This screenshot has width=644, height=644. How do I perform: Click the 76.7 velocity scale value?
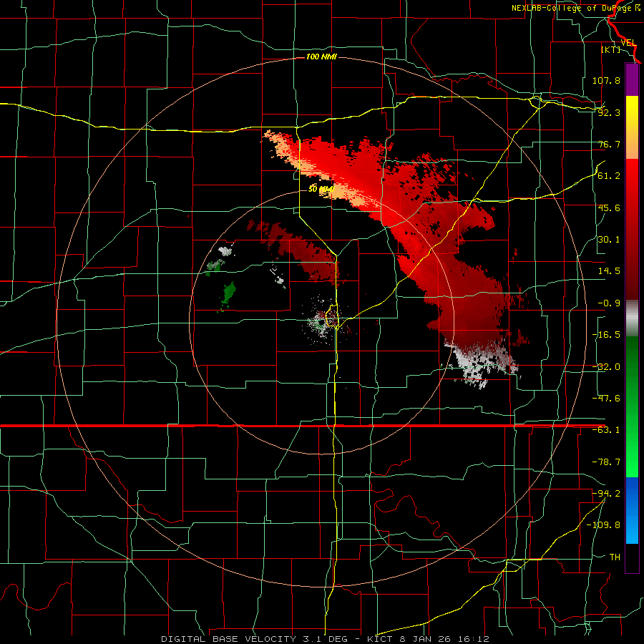[609, 144]
